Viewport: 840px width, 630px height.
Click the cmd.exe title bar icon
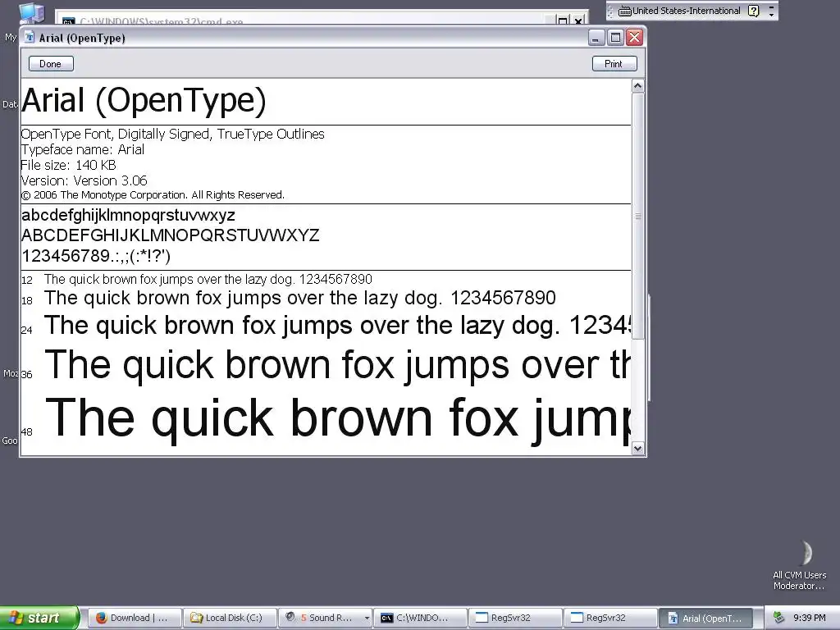click(x=68, y=21)
